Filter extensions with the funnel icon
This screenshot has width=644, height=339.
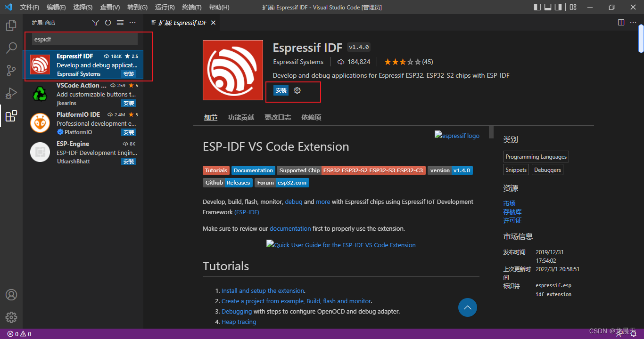pyautogui.click(x=96, y=23)
